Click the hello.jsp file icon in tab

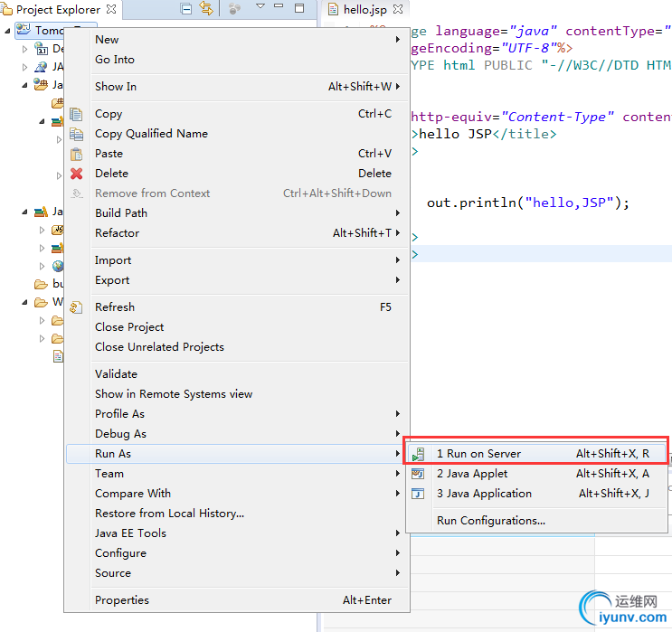333,9
